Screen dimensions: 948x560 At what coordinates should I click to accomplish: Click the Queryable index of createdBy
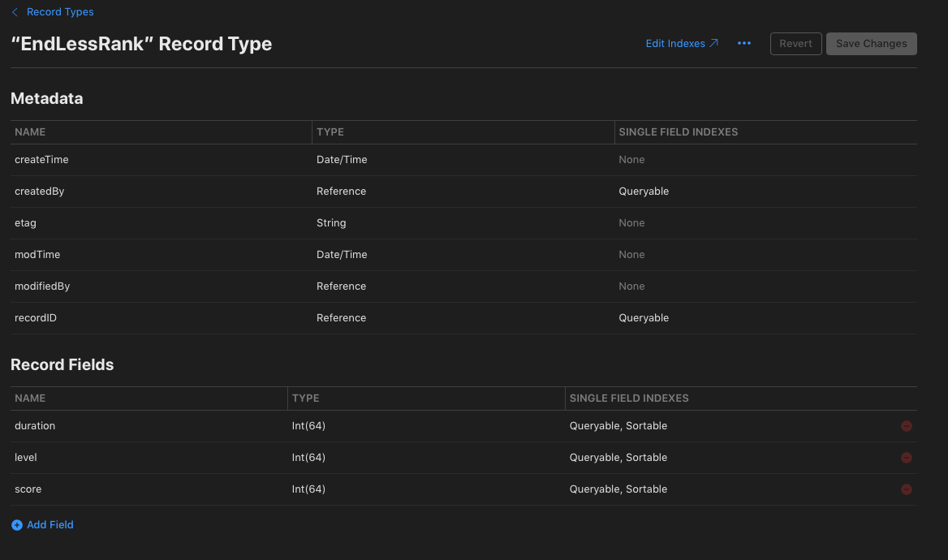click(x=644, y=191)
